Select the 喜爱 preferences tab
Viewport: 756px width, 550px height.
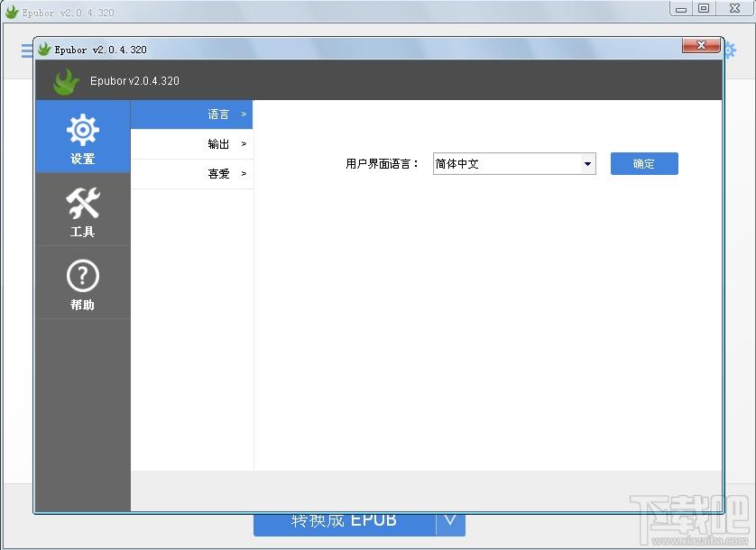click(x=192, y=174)
